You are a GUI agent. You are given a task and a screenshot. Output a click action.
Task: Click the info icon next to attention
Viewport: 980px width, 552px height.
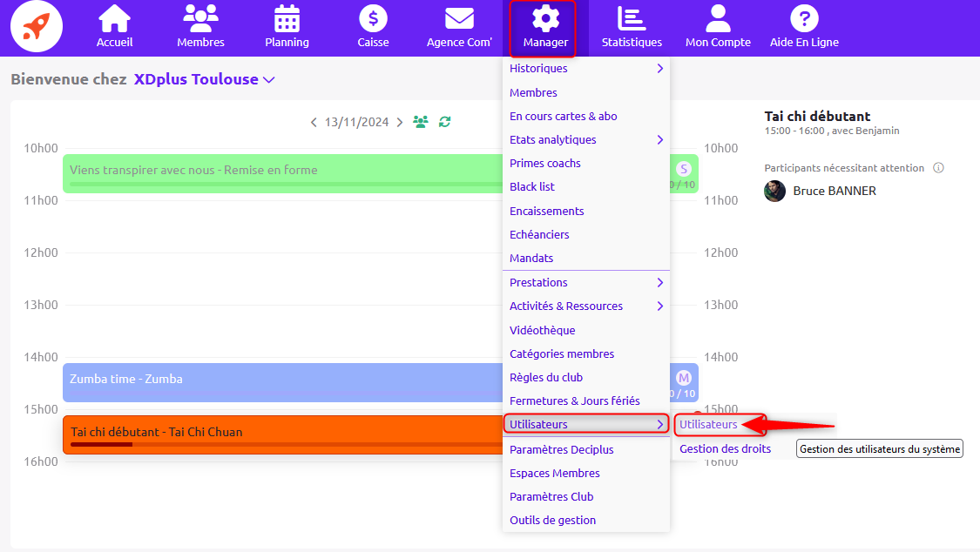(x=938, y=168)
